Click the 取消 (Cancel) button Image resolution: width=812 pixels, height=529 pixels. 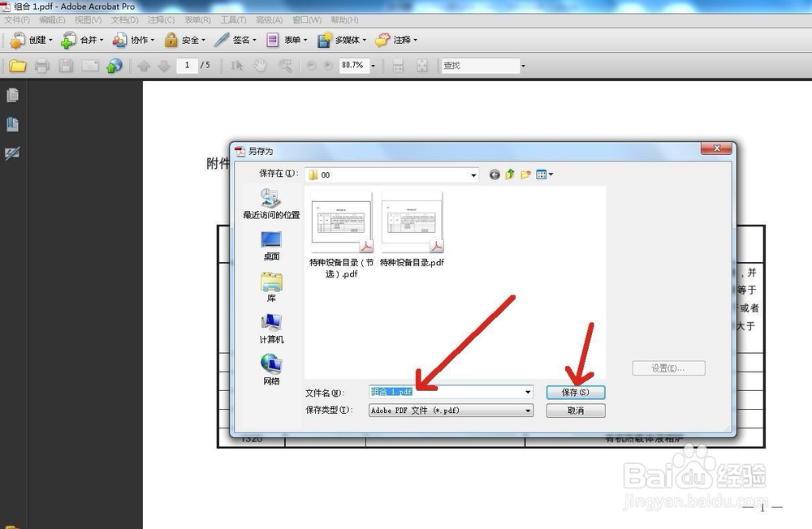pos(576,411)
